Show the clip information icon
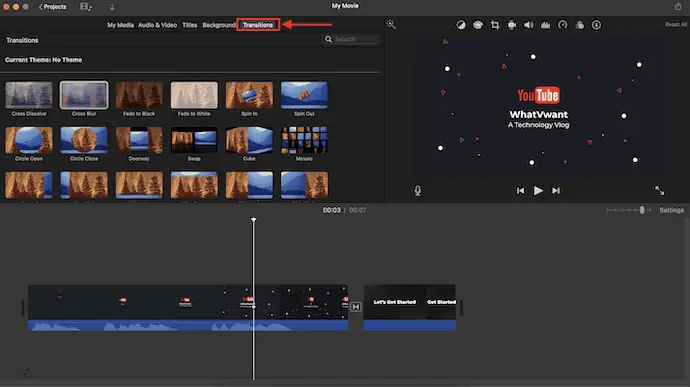The width and height of the screenshot is (690, 387). coord(596,25)
